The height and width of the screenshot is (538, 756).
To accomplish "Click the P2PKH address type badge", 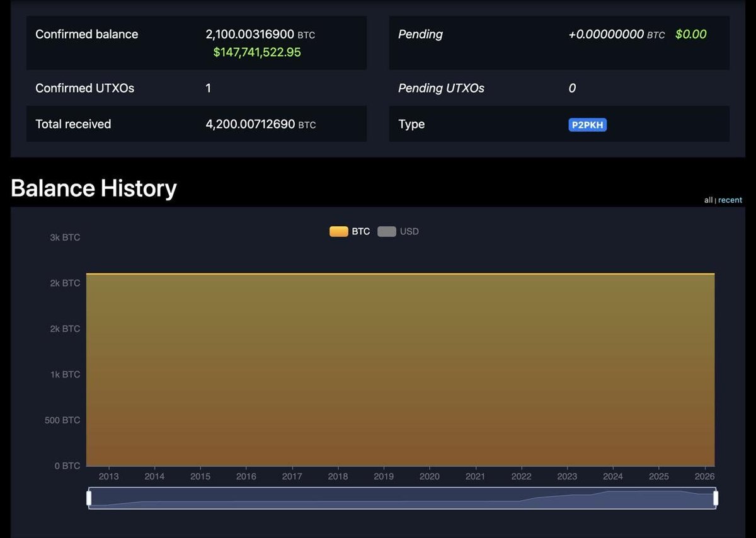I will pos(587,124).
